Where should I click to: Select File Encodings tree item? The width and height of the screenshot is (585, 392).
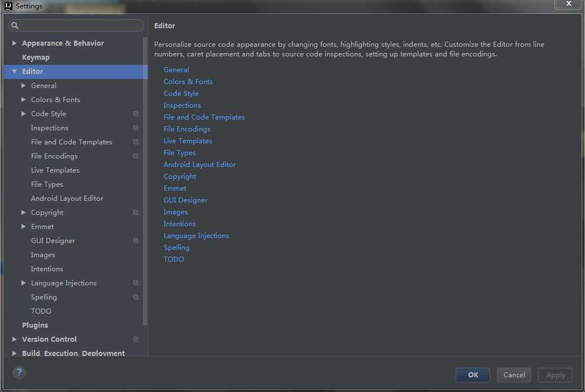54,156
